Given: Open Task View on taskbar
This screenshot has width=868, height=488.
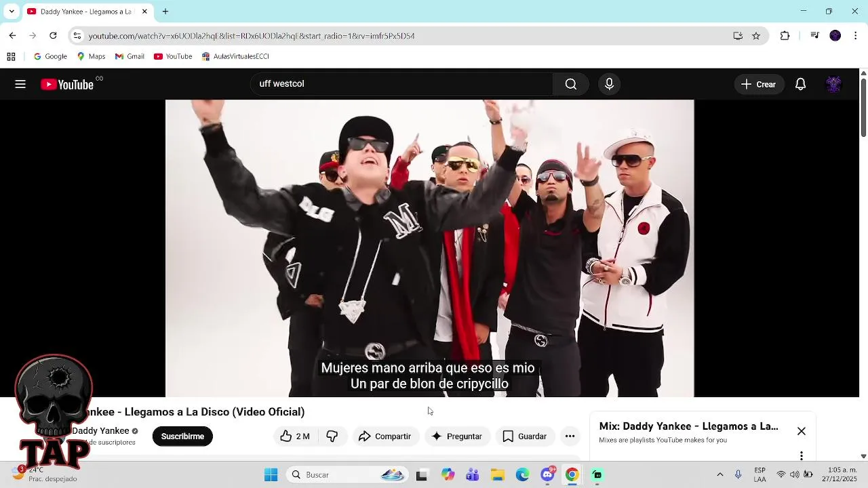Looking at the screenshot, I should (422, 475).
